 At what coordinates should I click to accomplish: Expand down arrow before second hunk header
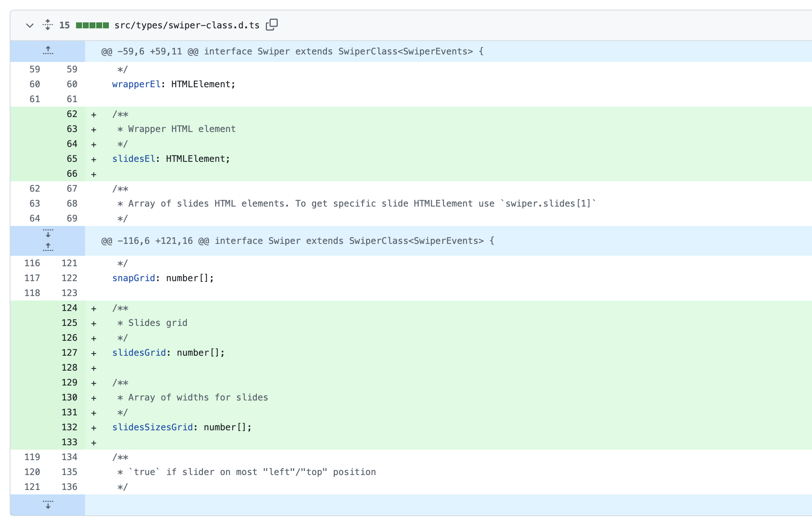click(48, 233)
